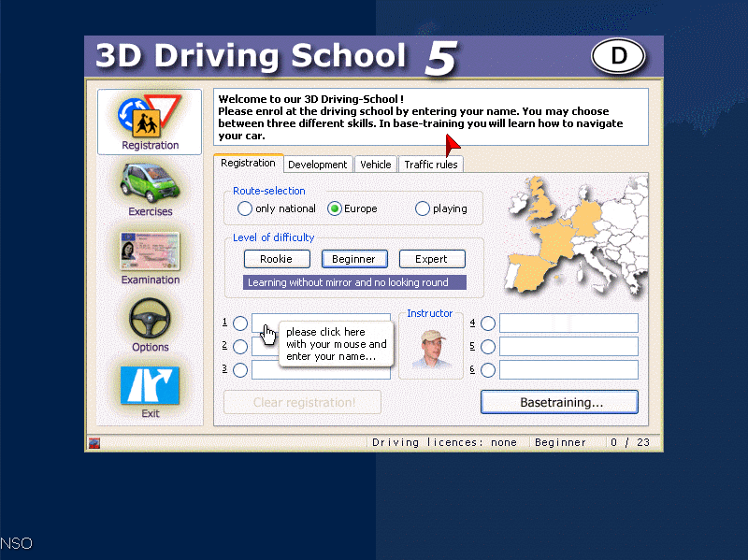Choose Rookie difficulty level
Screen dimensions: 748x560
point(277,259)
